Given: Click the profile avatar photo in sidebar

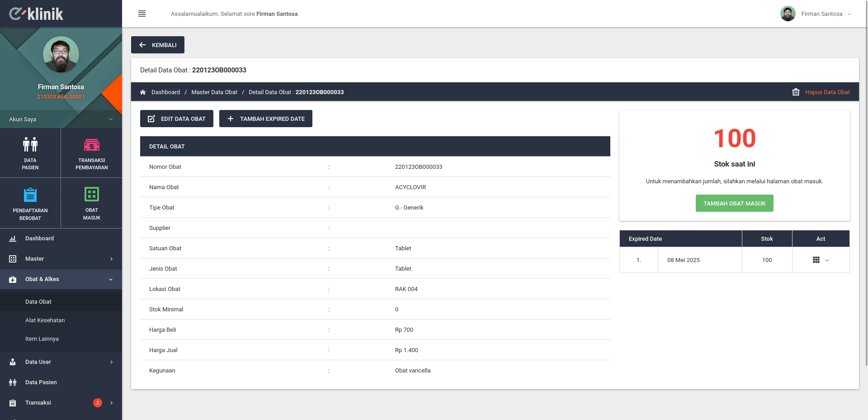Looking at the screenshot, I should point(61,54).
